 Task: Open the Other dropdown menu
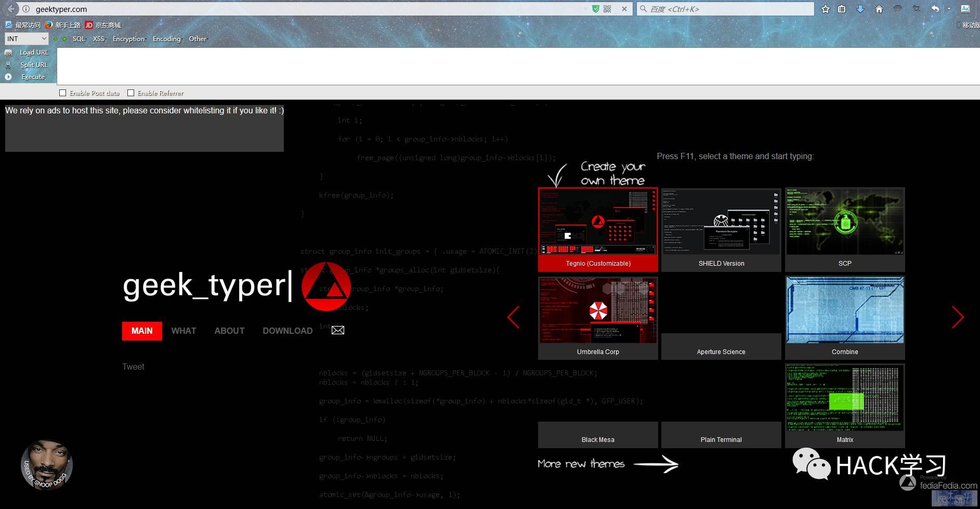199,39
